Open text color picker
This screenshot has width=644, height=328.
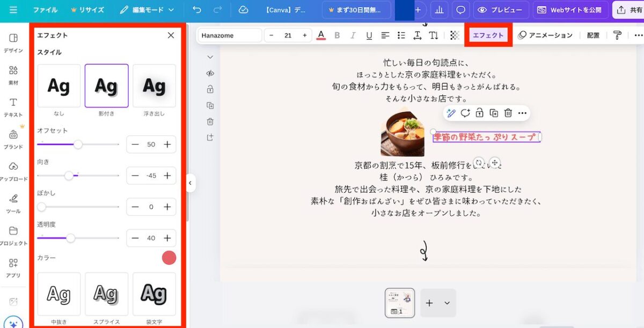coord(321,35)
